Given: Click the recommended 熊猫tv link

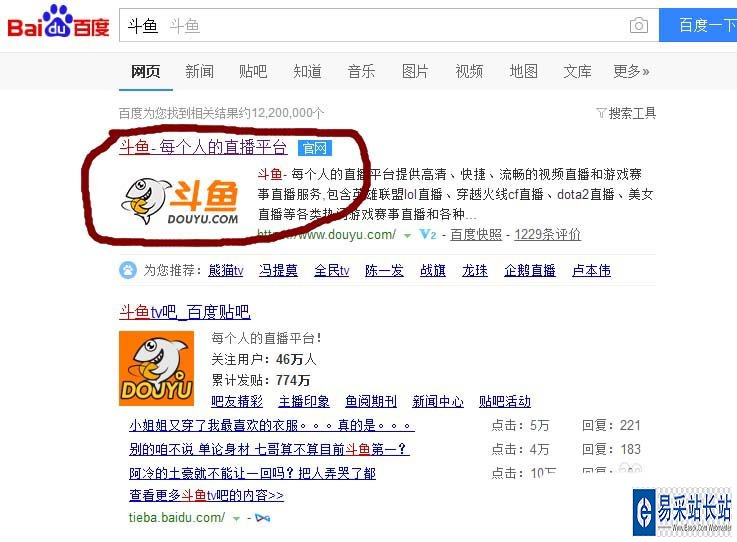Looking at the screenshot, I should click(226, 270).
